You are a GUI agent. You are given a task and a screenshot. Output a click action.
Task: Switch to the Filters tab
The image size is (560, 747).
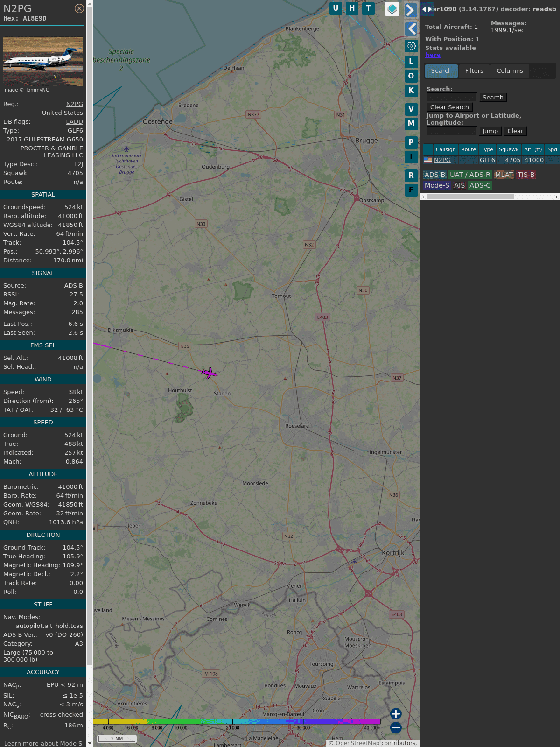coord(474,71)
